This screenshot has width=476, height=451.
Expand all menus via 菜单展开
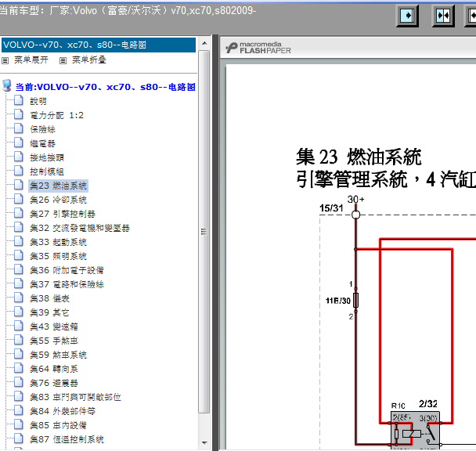tap(31, 60)
